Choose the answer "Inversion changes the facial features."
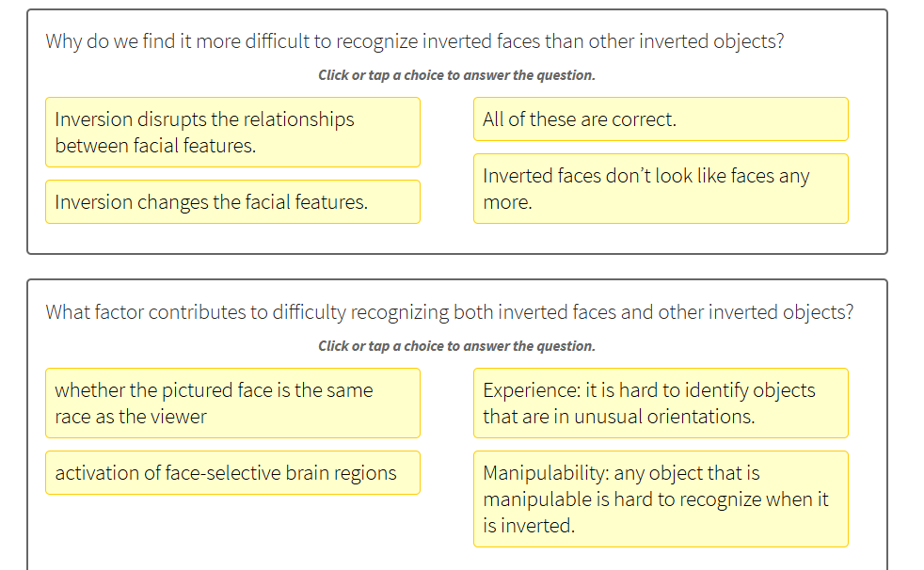 [x=232, y=201]
